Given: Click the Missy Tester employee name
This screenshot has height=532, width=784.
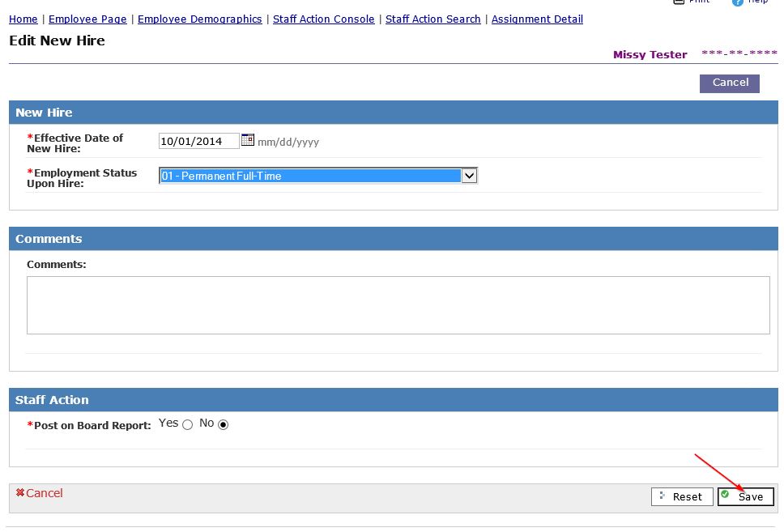Looking at the screenshot, I should click(650, 55).
